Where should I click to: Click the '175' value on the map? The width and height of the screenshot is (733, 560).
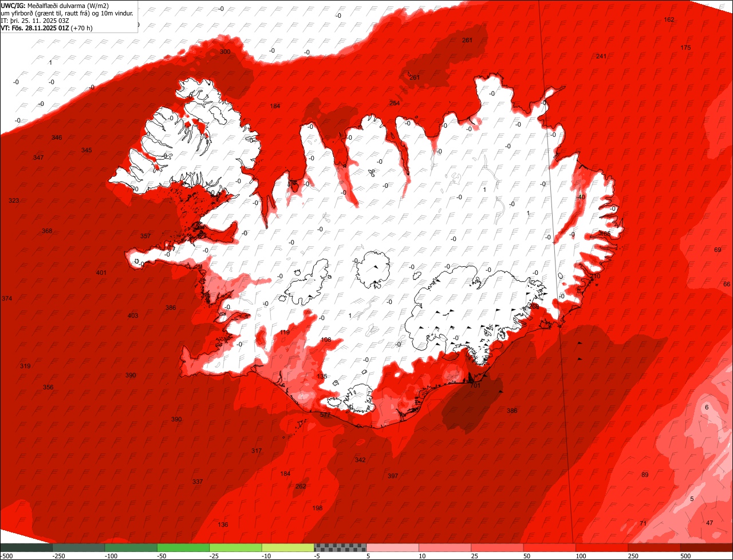[685, 48]
